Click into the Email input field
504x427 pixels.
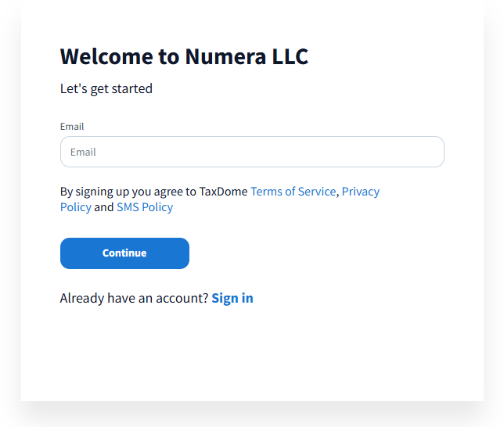tap(252, 152)
